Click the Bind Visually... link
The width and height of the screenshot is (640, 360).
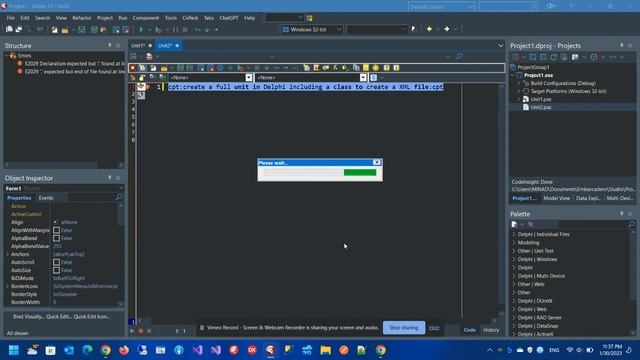pyautogui.click(x=28, y=317)
